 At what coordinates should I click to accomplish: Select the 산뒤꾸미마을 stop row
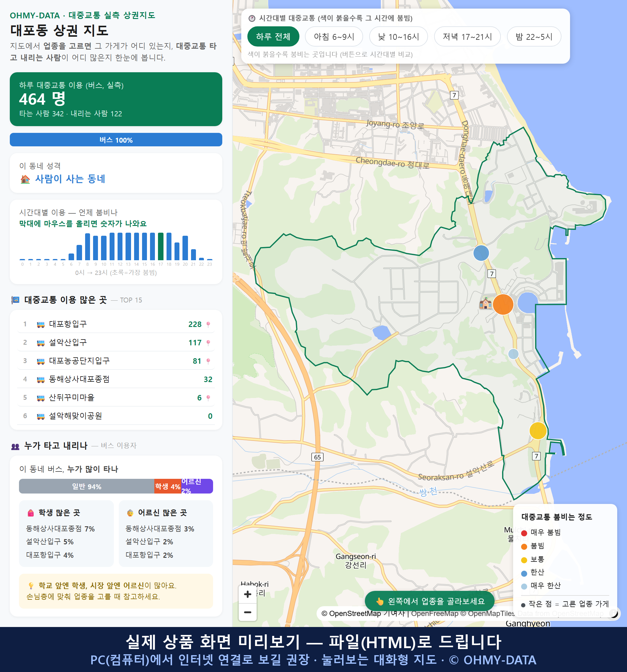(x=116, y=397)
